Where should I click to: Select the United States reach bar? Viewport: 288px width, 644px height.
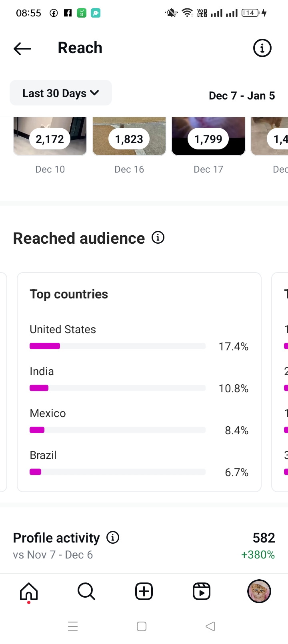point(118,346)
